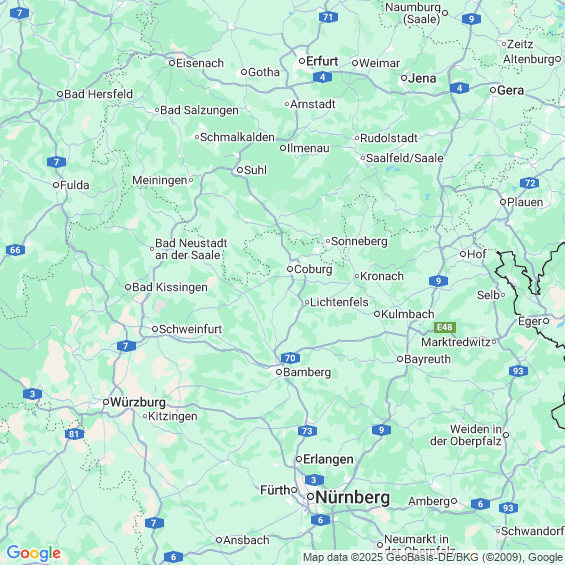
Task: Click the E48 green route shield
Action: coord(445,327)
